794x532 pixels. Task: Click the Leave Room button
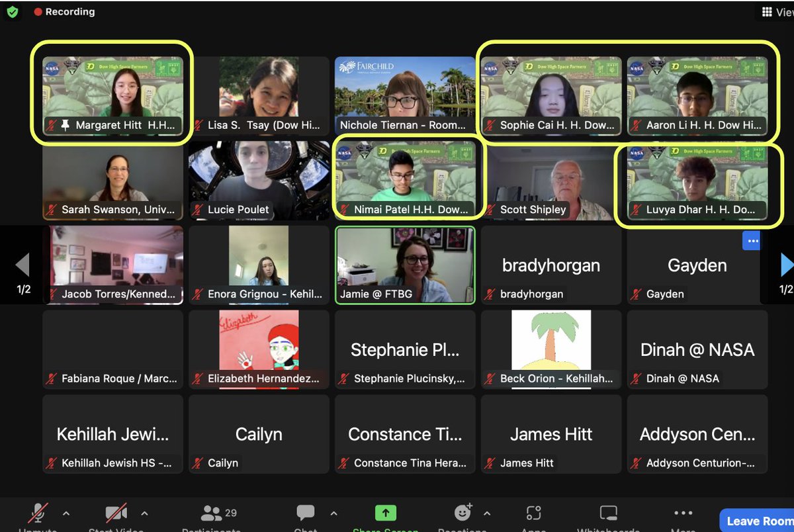coord(757,521)
